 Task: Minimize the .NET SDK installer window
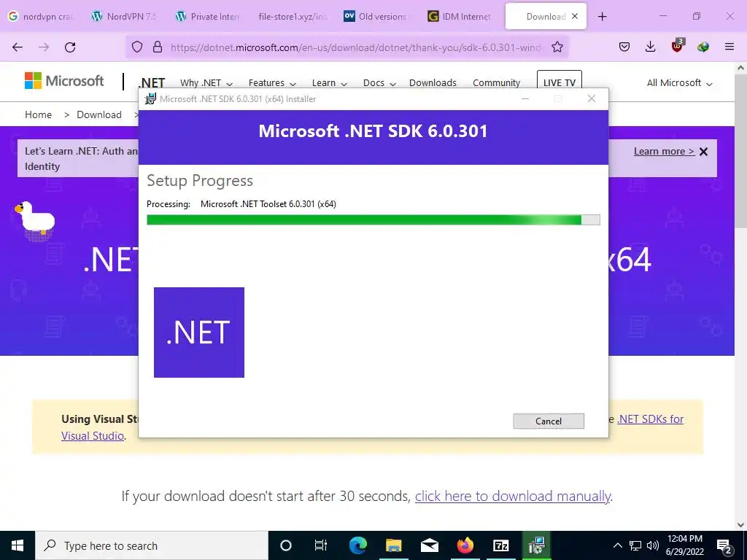click(x=525, y=99)
